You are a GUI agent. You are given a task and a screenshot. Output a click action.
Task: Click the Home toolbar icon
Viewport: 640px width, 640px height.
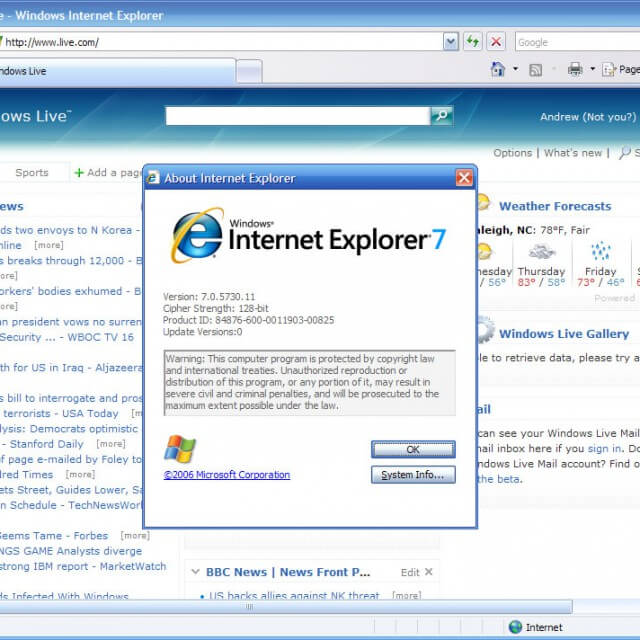tap(498, 70)
